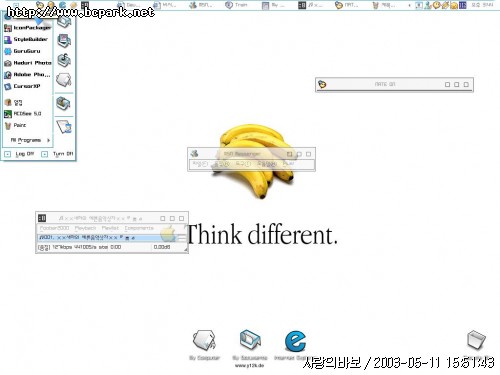Screen dimensions: 500x375
Task: Switch to the NAT... taskbar button
Action: [347, 5]
